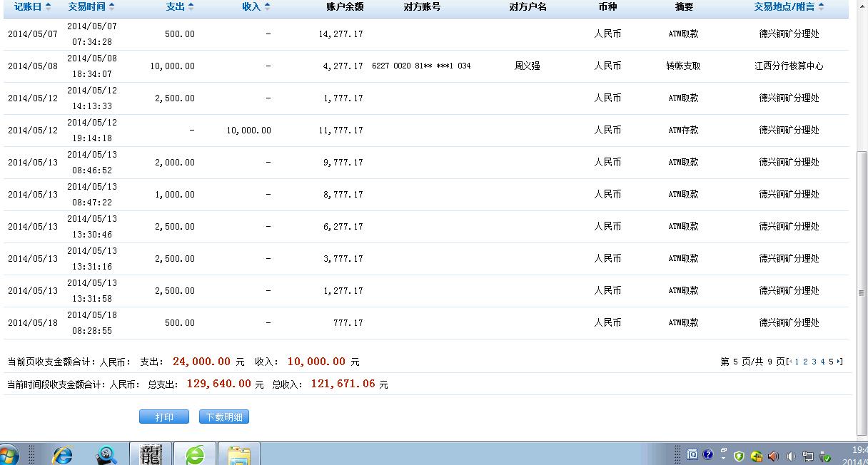868x465 pixels.
Task: Select total income 121,671.06
Action: coord(343,384)
